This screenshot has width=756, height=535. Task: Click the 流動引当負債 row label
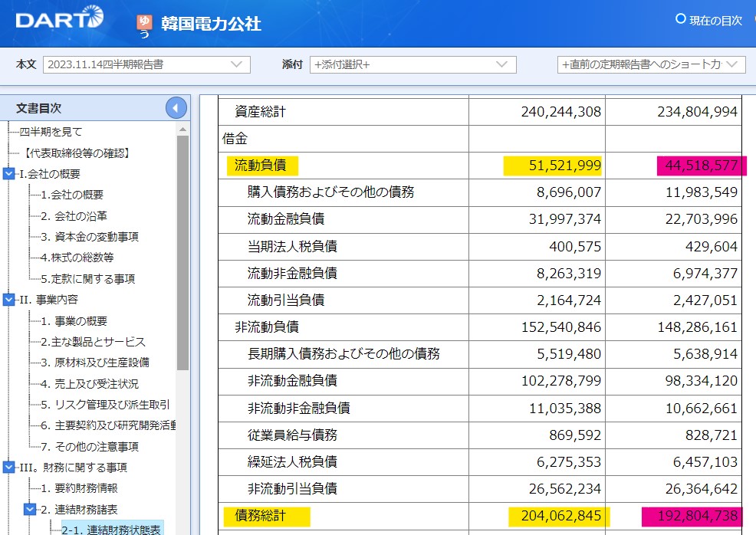[286, 300]
